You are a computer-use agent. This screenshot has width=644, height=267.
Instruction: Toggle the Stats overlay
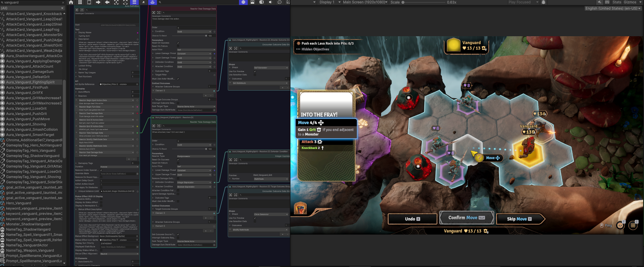[x=617, y=2]
